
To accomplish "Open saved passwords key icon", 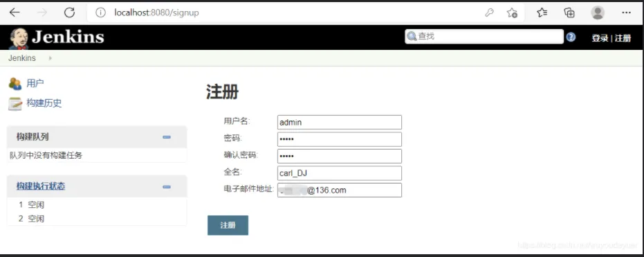I will pos(489,12).
